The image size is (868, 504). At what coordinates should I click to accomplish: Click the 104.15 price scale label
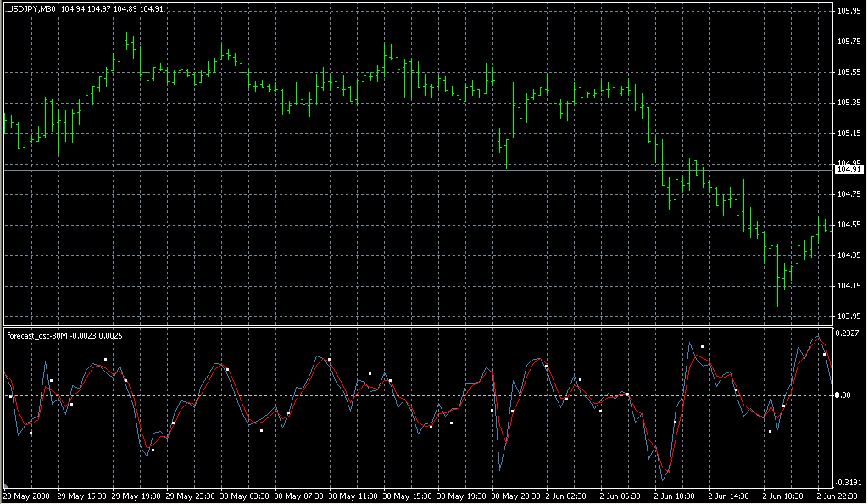[848, 286]
